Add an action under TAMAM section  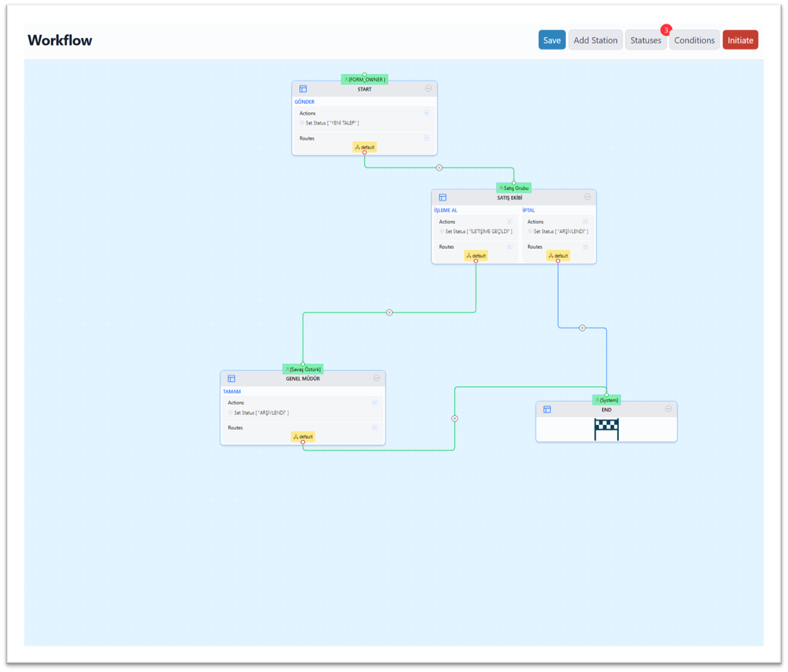pos(375,402)
